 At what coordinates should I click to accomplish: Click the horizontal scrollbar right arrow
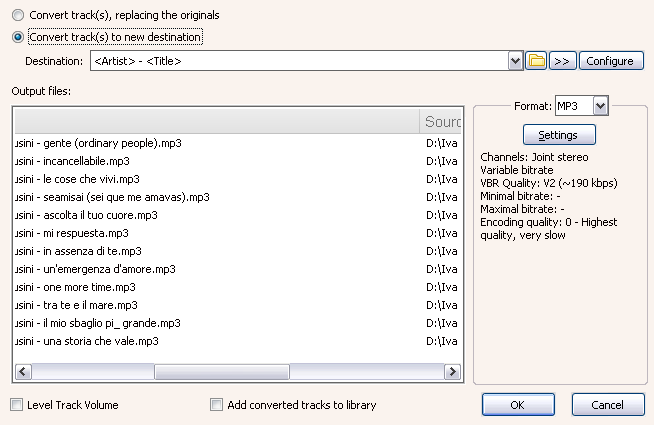click(x=453, y=372)
